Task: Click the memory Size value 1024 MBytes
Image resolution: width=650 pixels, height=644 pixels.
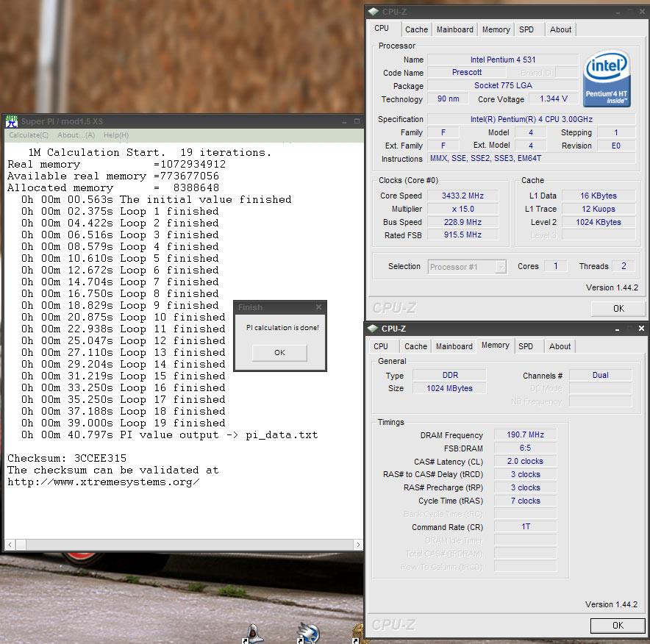Action: coord(450,388)
